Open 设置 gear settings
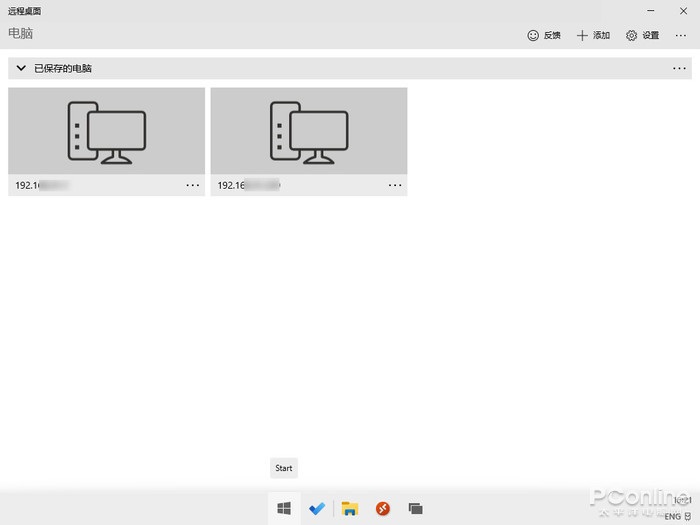Screen dimensions: 700x525 coord(642,35)
